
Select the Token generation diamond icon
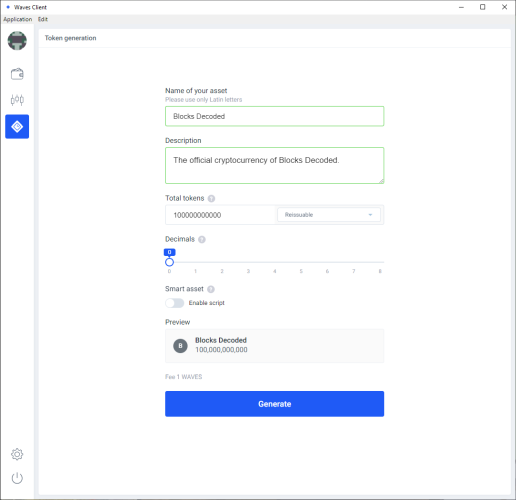(x=17, y=127)
